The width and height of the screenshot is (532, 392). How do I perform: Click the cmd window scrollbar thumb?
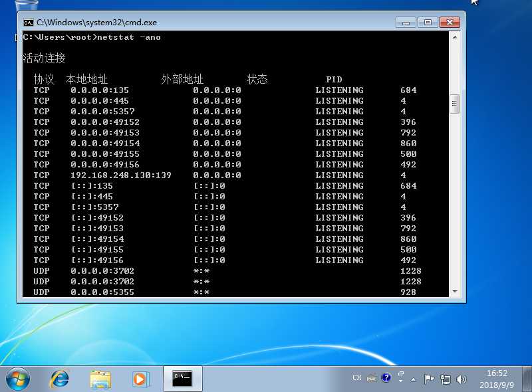(455, 104)
